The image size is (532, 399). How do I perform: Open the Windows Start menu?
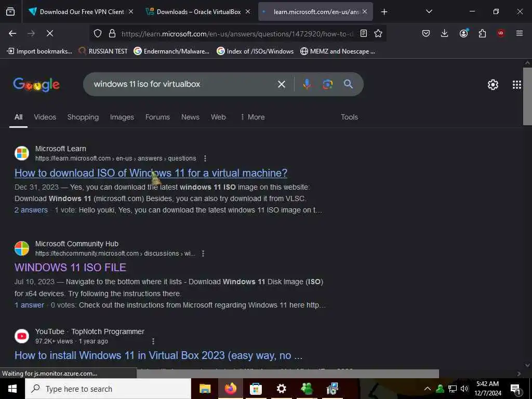pos(12,389)
